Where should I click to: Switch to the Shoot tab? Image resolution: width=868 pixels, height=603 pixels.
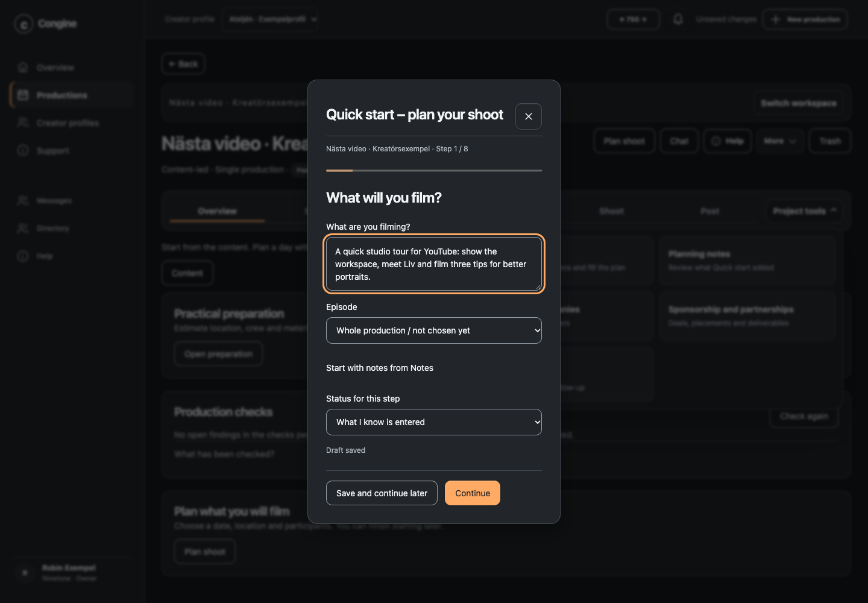click(x=611, y=211)
